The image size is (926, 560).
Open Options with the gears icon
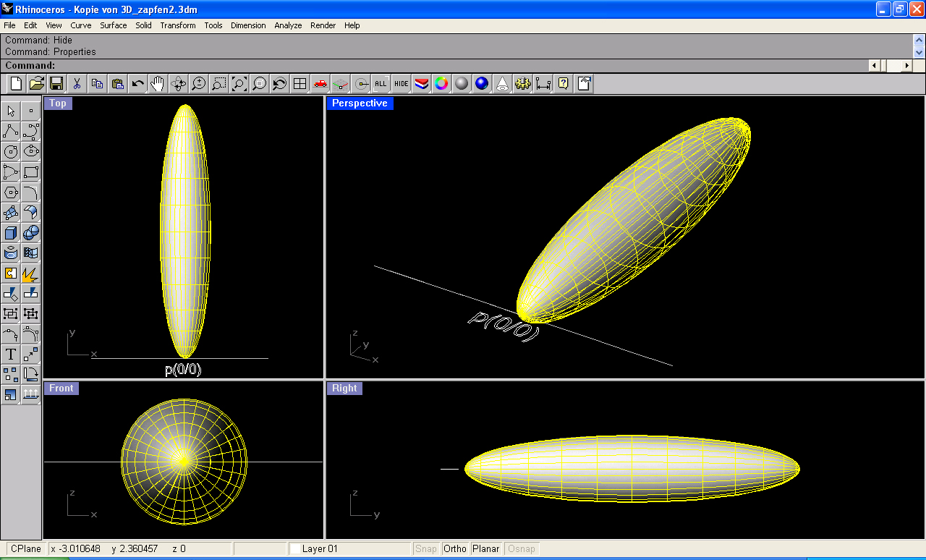pos(522,84)
